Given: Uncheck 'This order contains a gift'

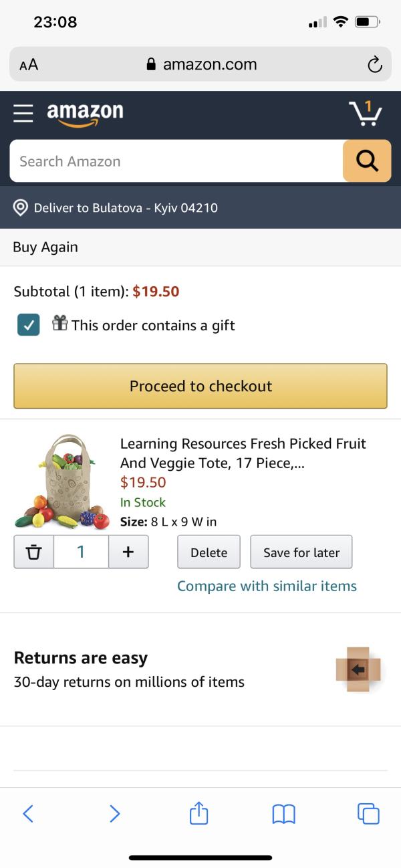Looking at the screenshot, I should (x=29, y=325).
